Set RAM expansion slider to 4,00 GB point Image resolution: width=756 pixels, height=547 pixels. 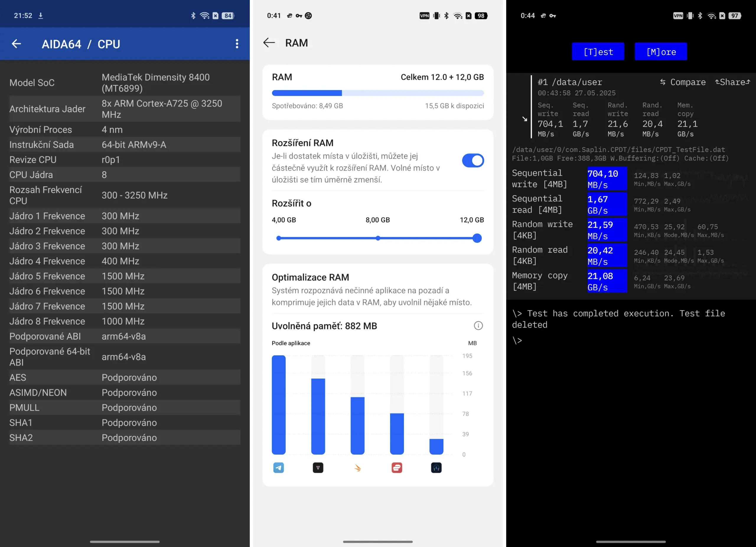(279, 238)
